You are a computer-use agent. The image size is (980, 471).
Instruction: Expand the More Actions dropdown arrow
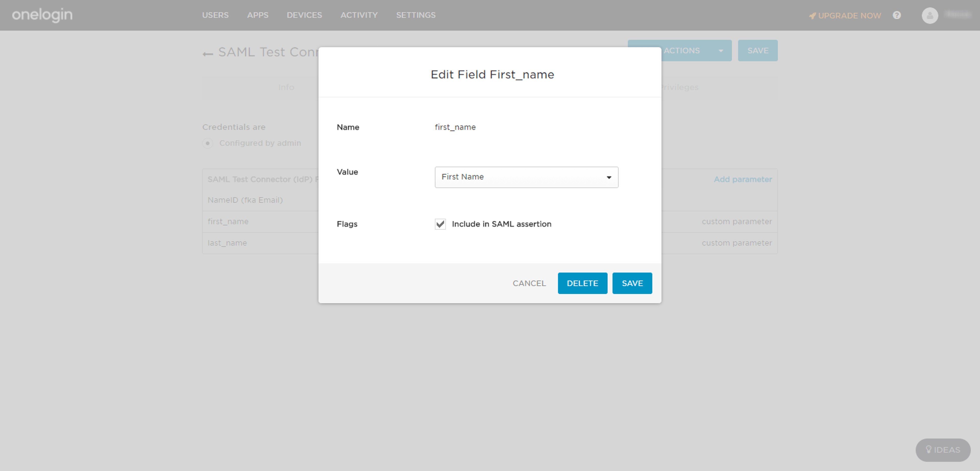point(720,51)
